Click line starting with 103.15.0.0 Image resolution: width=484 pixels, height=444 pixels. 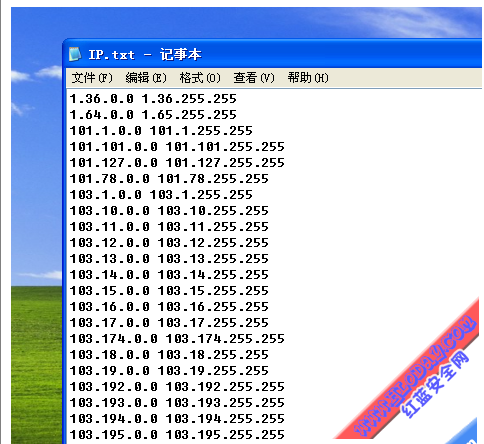(x=169, y=291)
